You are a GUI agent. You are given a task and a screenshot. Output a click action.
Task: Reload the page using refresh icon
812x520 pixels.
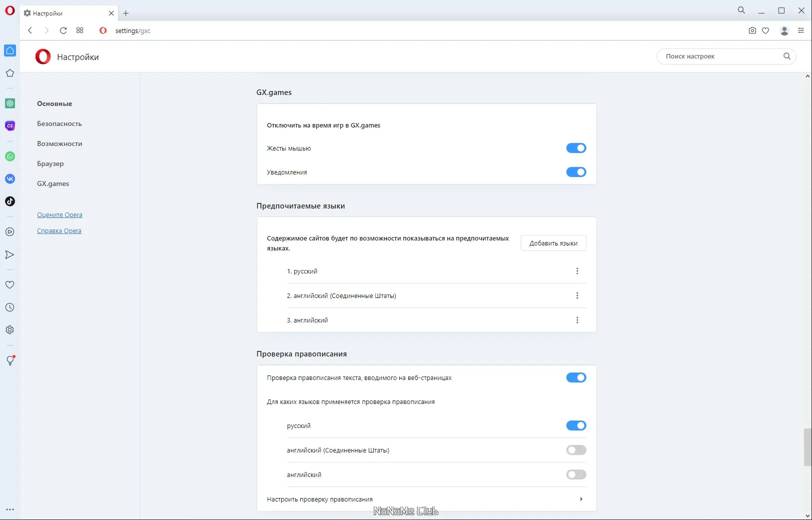(63, 30)
